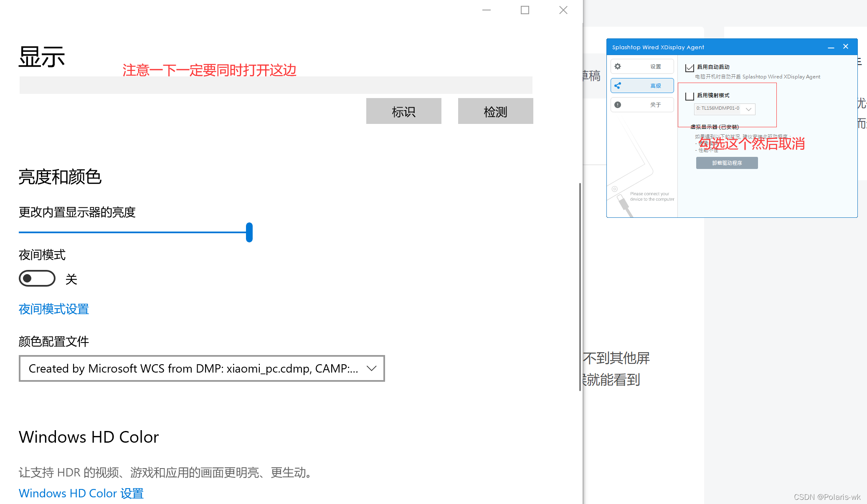This screenshot has height=504, width=867.
Task: Minimize the 显示 settings window
Action: point(487,10)
